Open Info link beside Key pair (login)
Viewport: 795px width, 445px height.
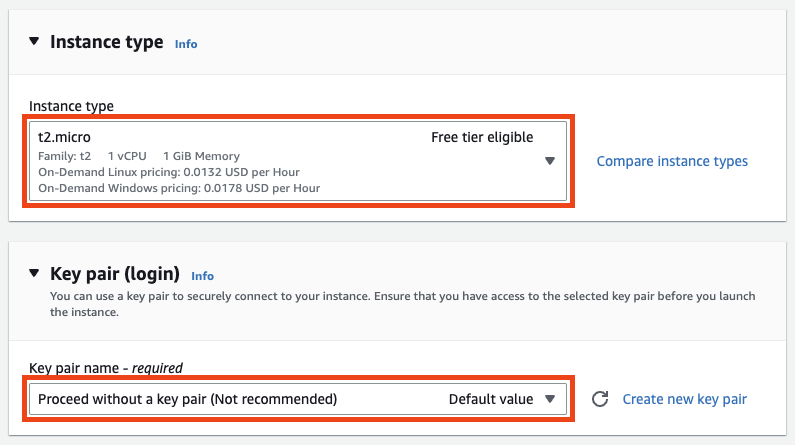point(202,276)
